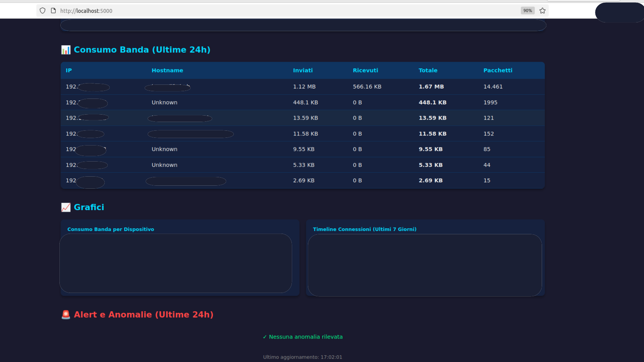
Task: Click the row showing 1.67 MB total usage
Action: [302, 86]
